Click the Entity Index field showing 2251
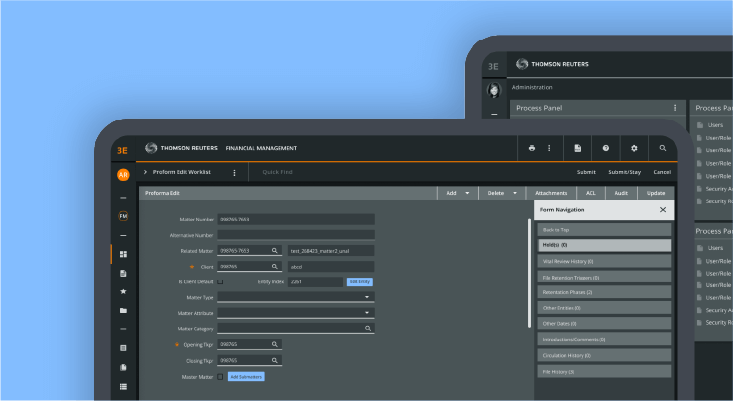 click(x=316, y=282)
